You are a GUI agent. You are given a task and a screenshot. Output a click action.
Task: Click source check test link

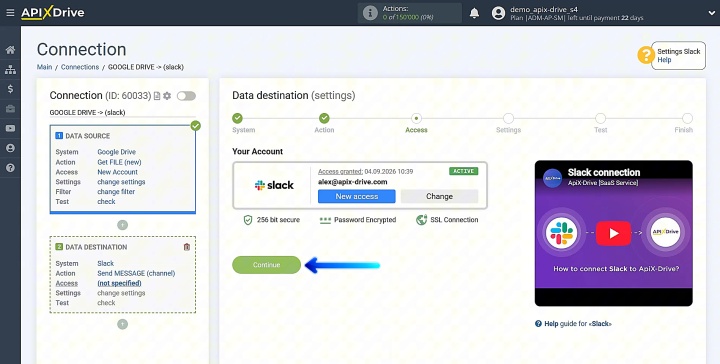[107, 202]
